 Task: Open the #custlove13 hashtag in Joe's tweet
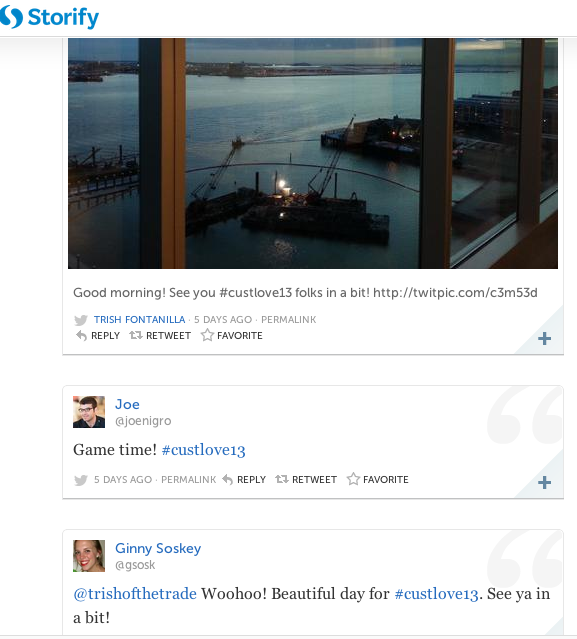[x=203, y=450]
